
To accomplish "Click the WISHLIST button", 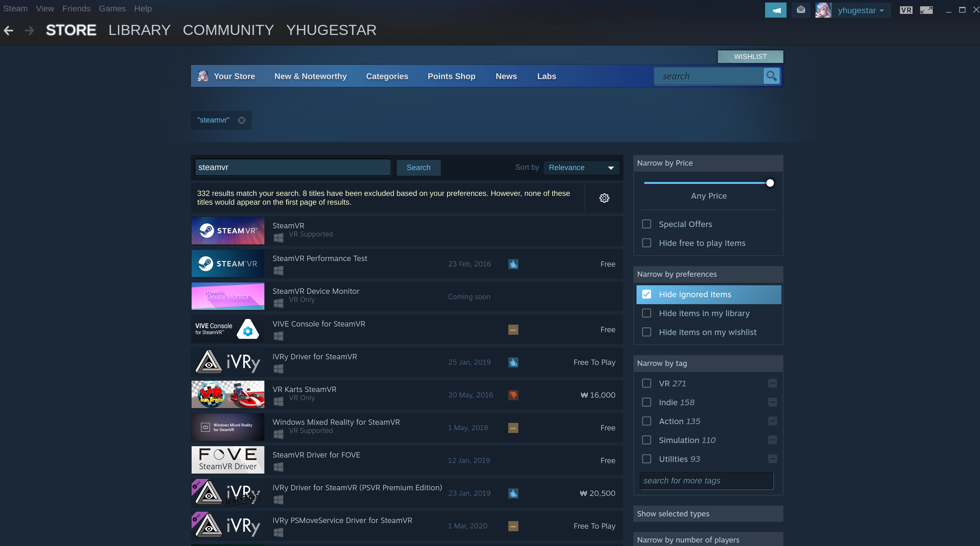I will (x=750, y=57).
